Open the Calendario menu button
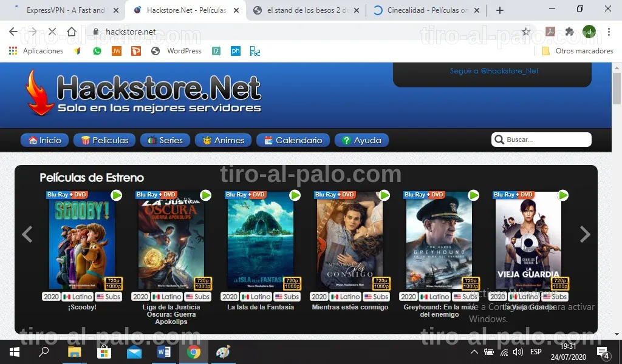Screen dimensions: 622x364 (293, 140)
